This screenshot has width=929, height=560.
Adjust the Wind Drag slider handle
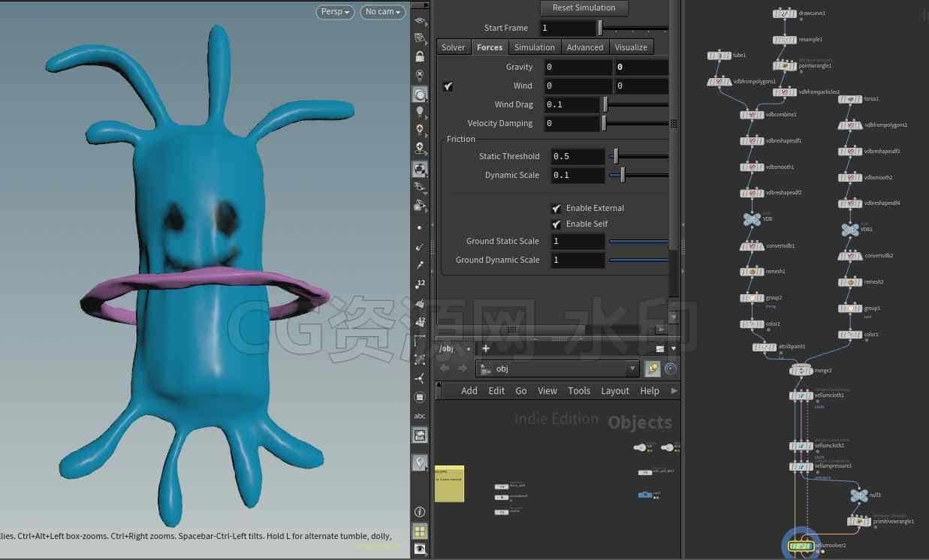tap(604, 105)
